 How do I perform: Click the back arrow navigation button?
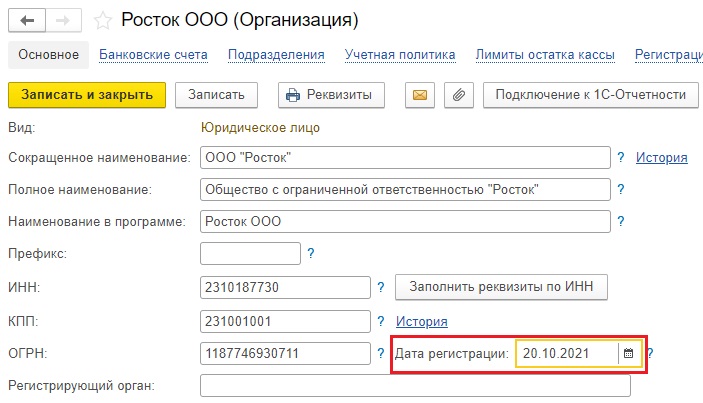[x=27, y=20]
